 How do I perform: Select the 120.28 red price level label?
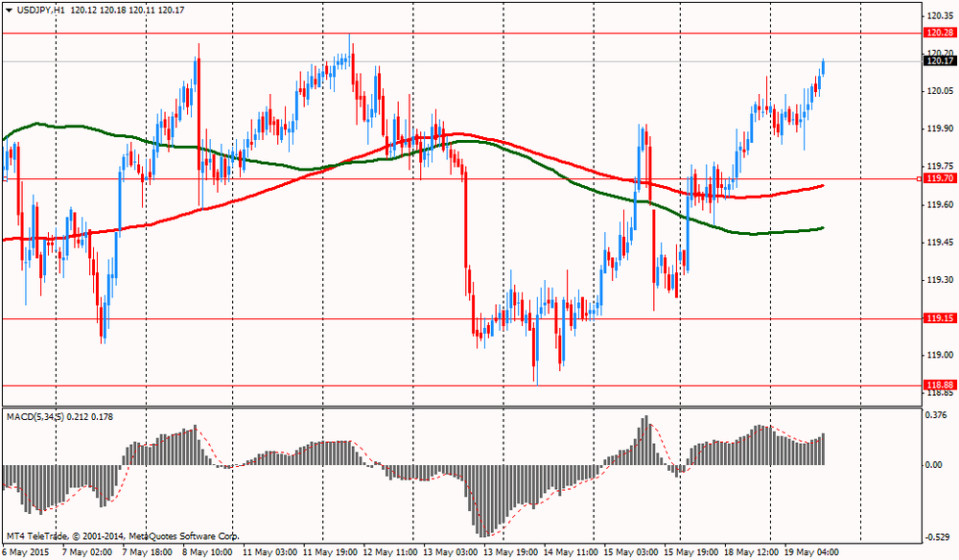(x=940, y=33)
